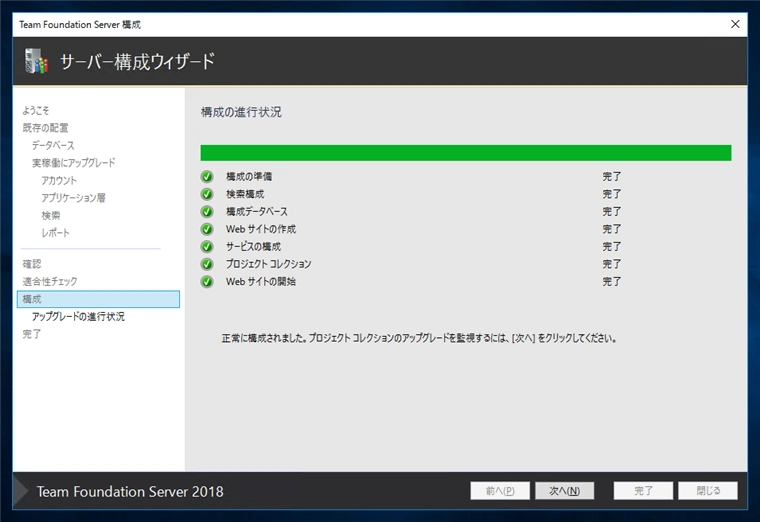Click 完了 status in the 検索構成 row
The width and height of the screenshot is (760, 522).
[x=612, y=194]
